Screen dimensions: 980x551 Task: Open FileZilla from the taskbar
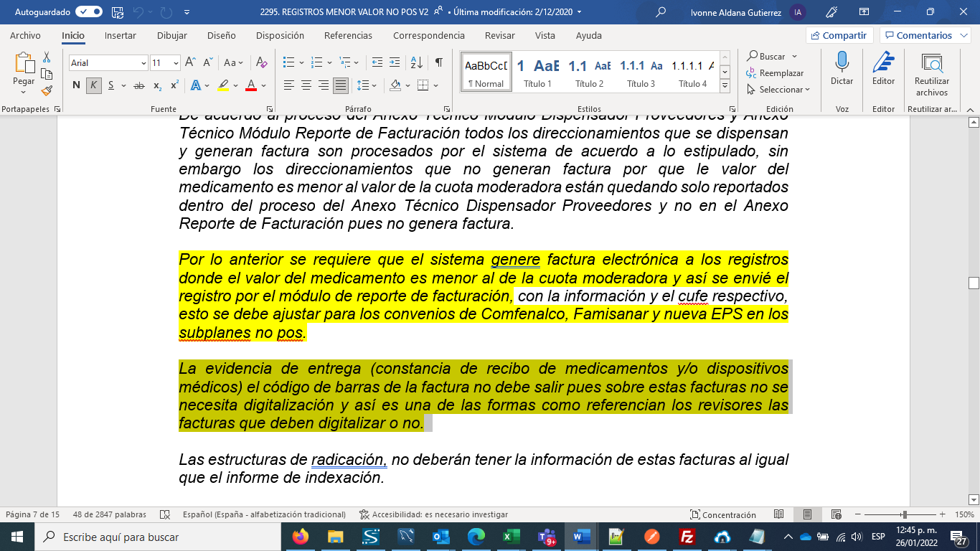687,536
